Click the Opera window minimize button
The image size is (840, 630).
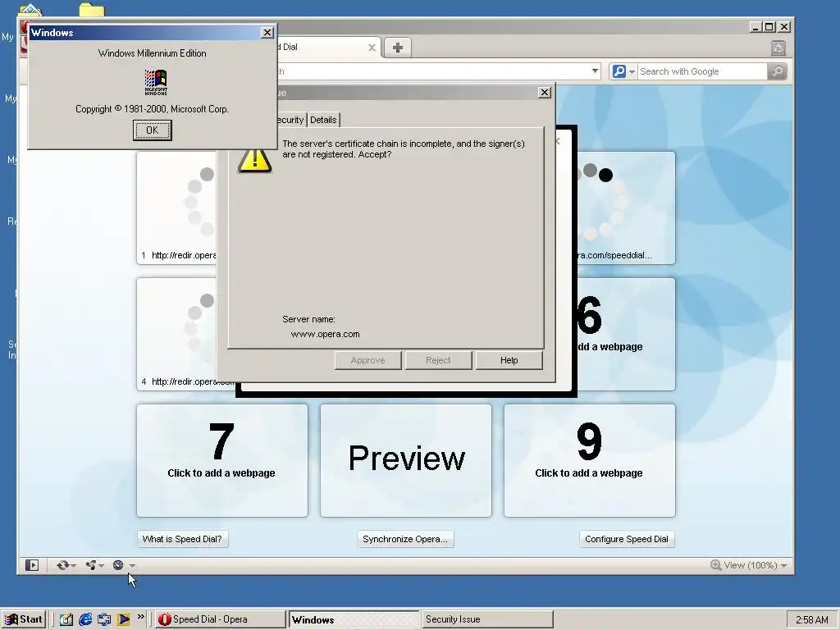(x=756, y=27)
